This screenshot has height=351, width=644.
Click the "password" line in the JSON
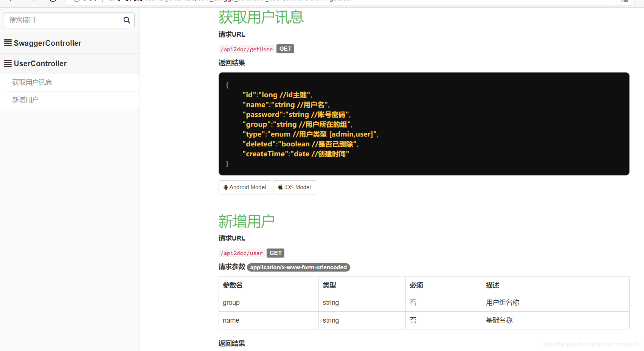point(297,115)
